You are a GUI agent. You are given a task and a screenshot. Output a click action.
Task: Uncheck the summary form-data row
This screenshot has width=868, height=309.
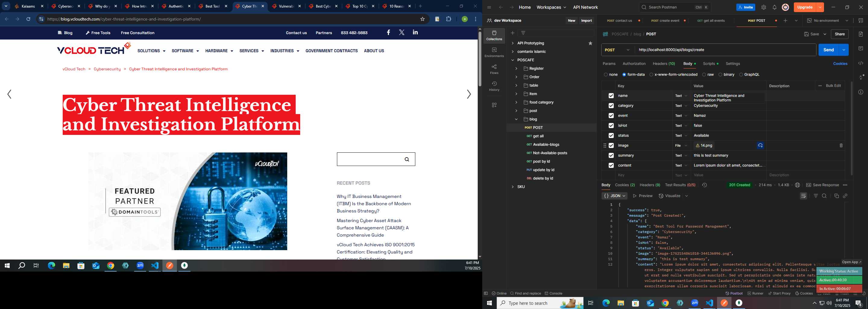click(611, 155)
